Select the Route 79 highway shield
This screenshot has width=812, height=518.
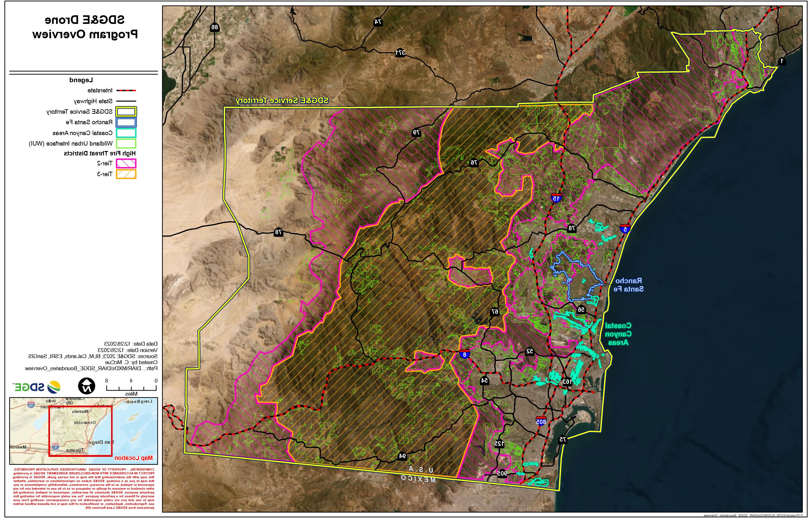pyautogui.click(x=417, y=133)
